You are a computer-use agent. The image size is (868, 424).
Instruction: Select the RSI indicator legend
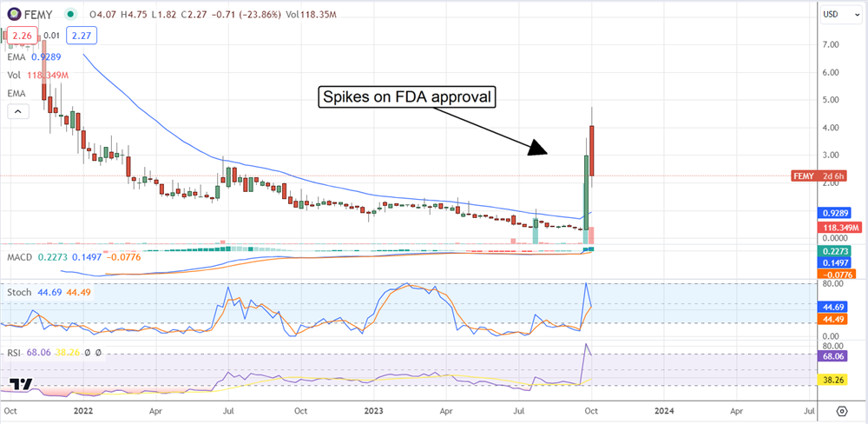(x=55, y=353)
